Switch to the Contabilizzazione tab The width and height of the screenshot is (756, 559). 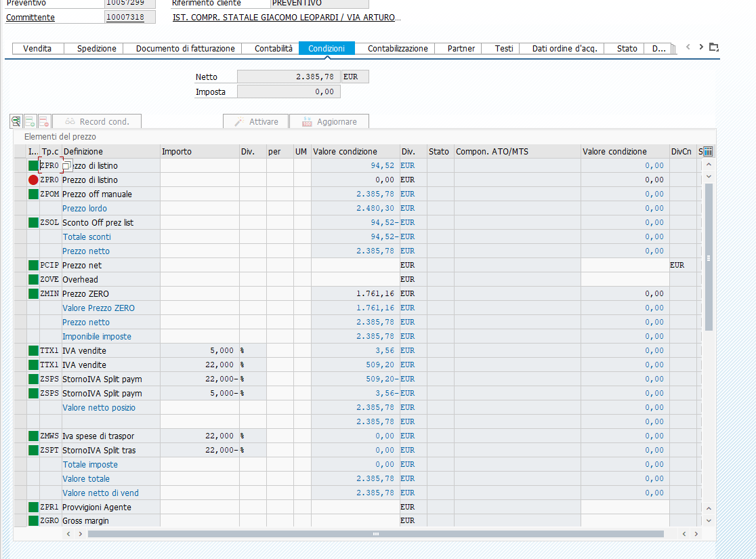click(x=398, y=49)
